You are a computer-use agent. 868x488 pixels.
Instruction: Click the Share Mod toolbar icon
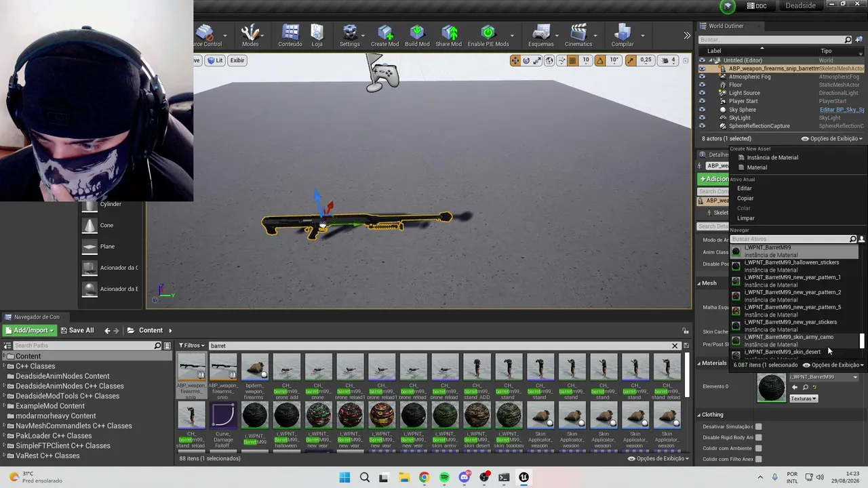(x=449, y=36)
